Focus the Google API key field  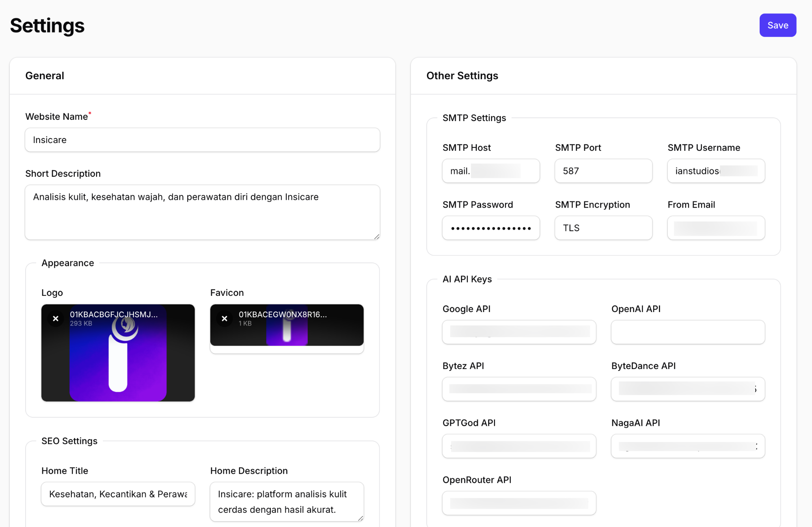tap(519, 332)
